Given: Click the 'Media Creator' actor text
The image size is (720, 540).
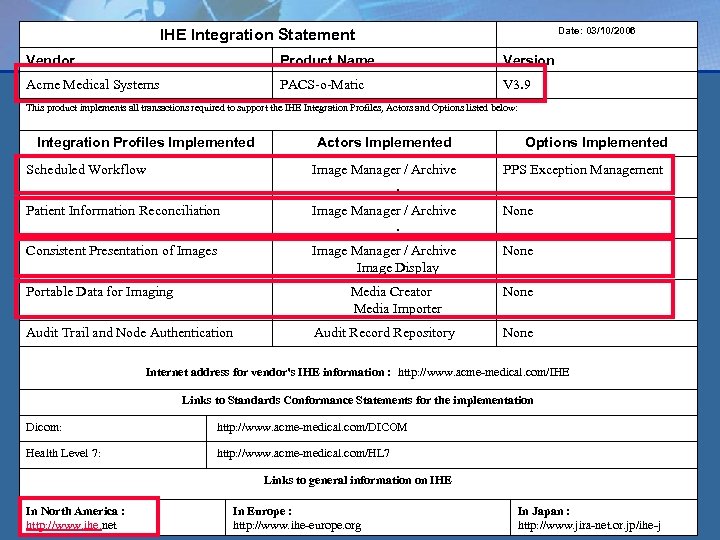Looking at the screenshot, I should point(391,292).
